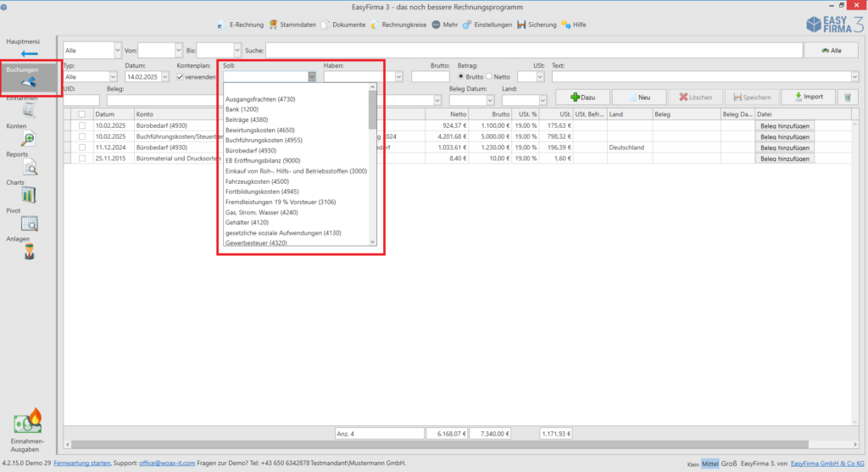Click down arrow of Soll list scrollbar
The image size is (868, 472).
tap(373, 242)
